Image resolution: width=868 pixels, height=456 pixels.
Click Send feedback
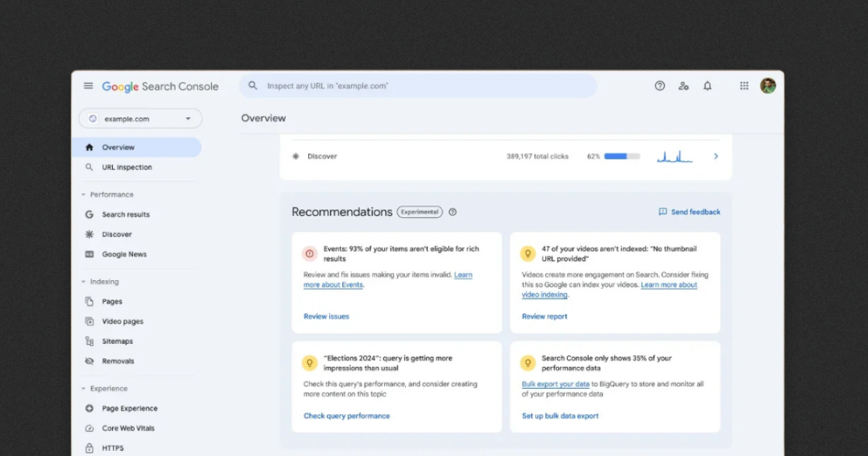click(689, 212)
